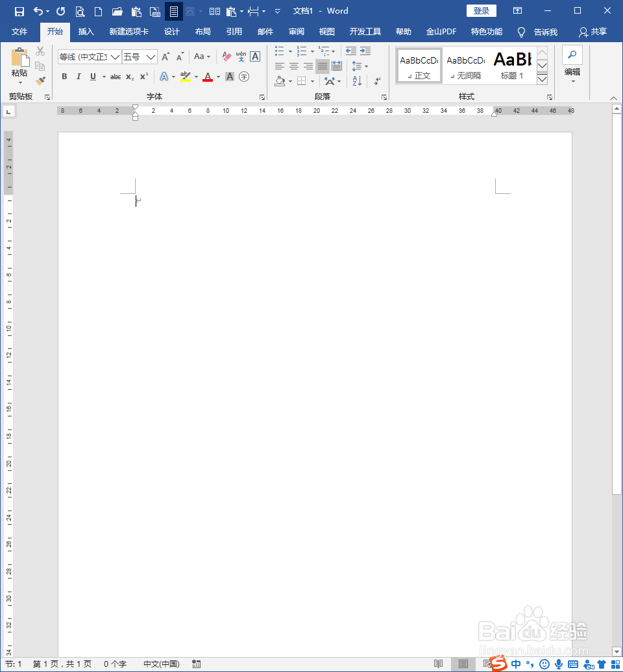Screen dimensions: 623x672
Task: Click the Cut scissors icon
Action: pyautogui.click(x=40, y=51)
